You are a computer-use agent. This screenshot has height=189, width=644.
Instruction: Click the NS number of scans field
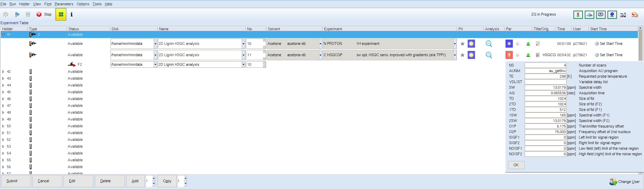coord(546,65)
